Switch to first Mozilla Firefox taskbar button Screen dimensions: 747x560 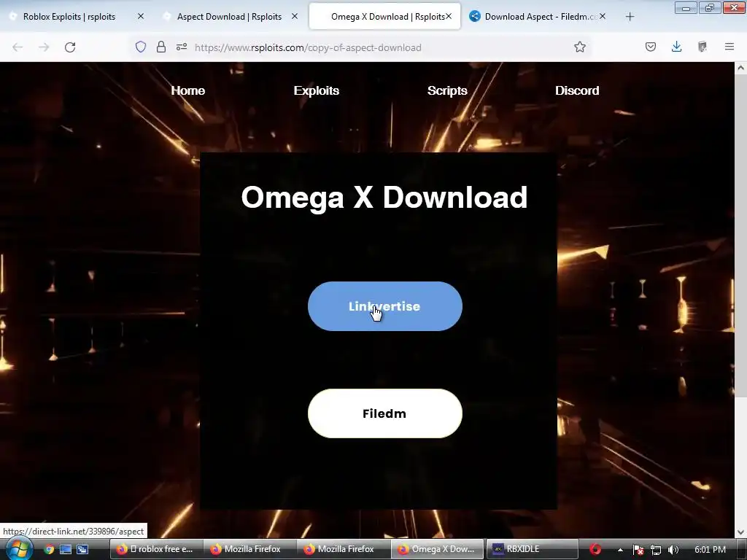(250, 549)
